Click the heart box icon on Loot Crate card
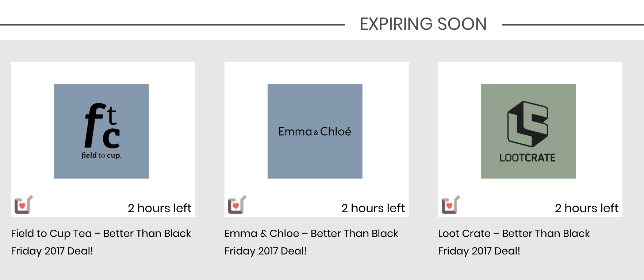 tap(451, 205)
